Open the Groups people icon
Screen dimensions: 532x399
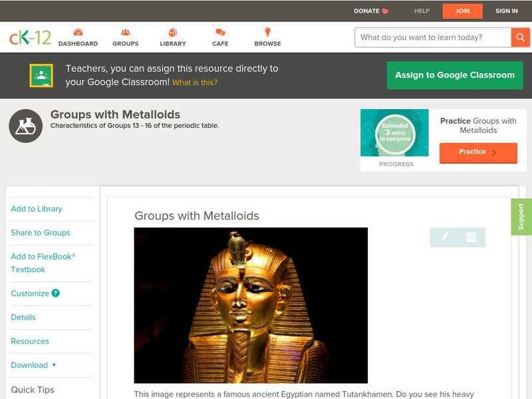(126, 32)
